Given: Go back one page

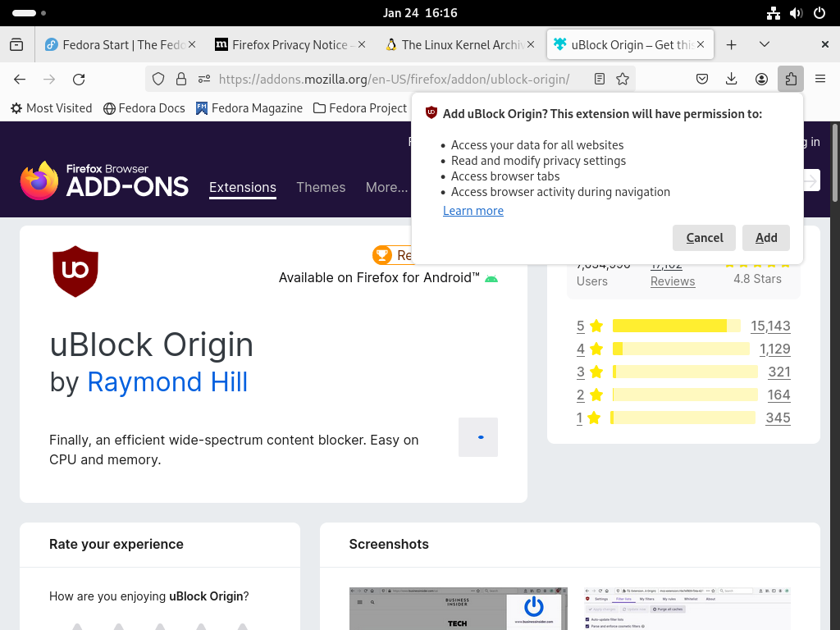Looking at the screenshot, I should (20, 80).
